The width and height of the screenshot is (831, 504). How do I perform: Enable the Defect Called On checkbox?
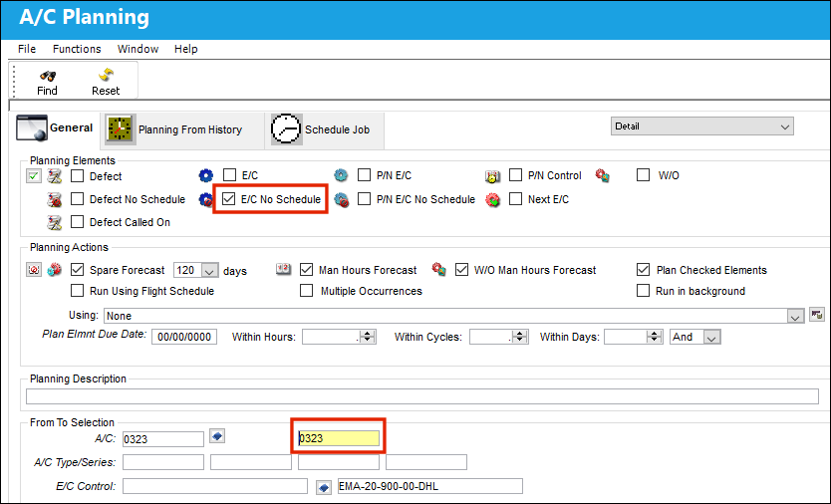(x=78, y=221)
